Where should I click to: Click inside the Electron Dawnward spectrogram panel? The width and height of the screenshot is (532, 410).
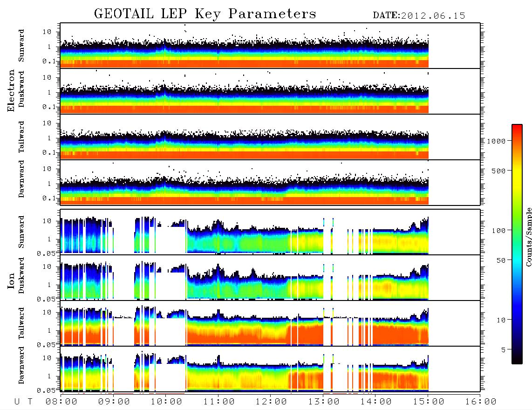pyautogui.click(x=270, y=182)
